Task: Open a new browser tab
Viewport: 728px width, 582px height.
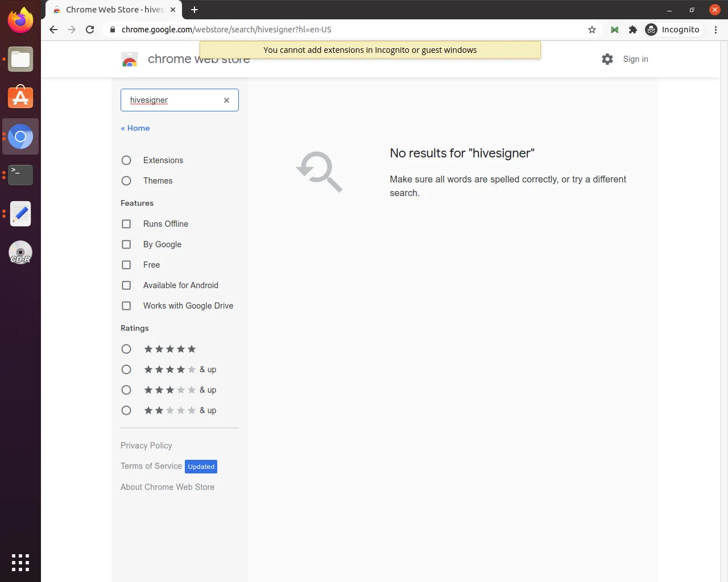Action: 195,10
